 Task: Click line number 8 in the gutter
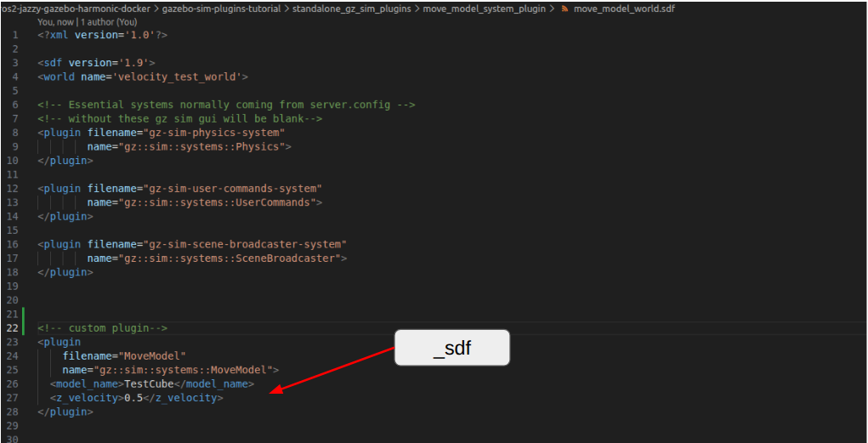click(14, 133)
